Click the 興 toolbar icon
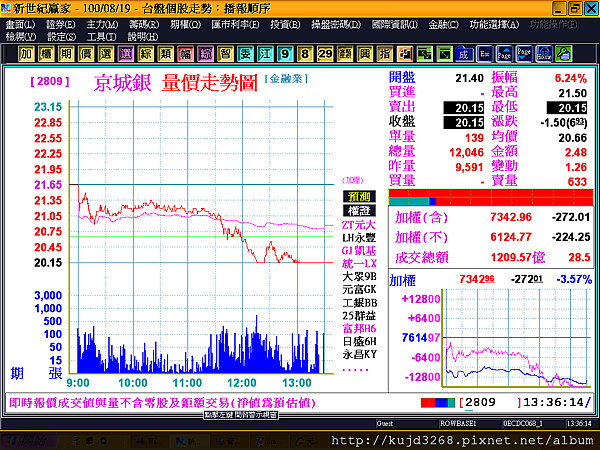 point(365,54)
